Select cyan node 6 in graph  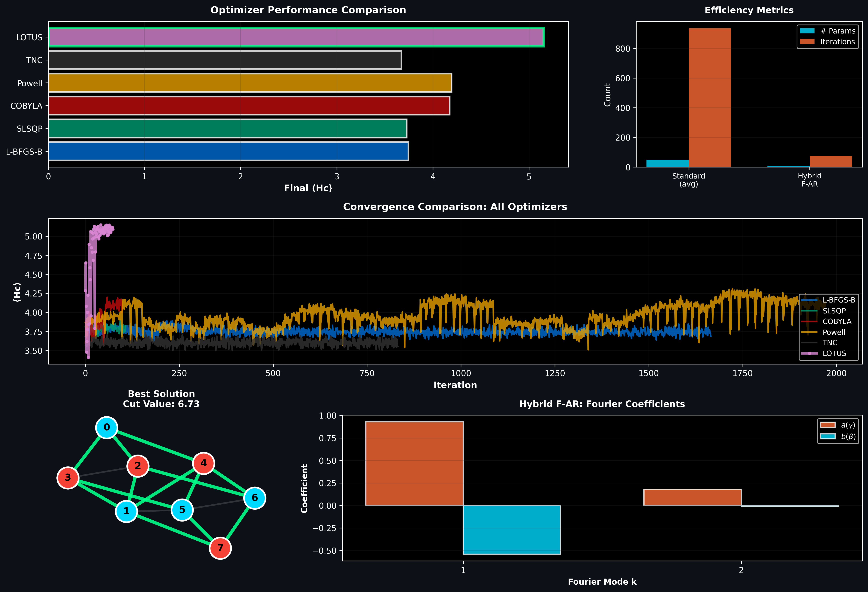pyautogui.click(x=255, y=498)
